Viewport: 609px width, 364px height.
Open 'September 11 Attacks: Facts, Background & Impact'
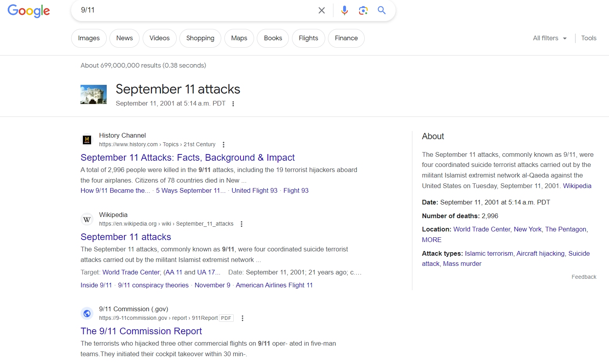(x=188, y=158)
